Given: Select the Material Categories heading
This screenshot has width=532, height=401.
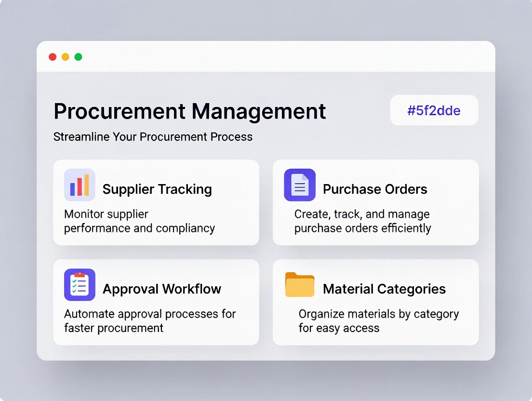Looking at the screenshot, I should [x=384, y=289].
